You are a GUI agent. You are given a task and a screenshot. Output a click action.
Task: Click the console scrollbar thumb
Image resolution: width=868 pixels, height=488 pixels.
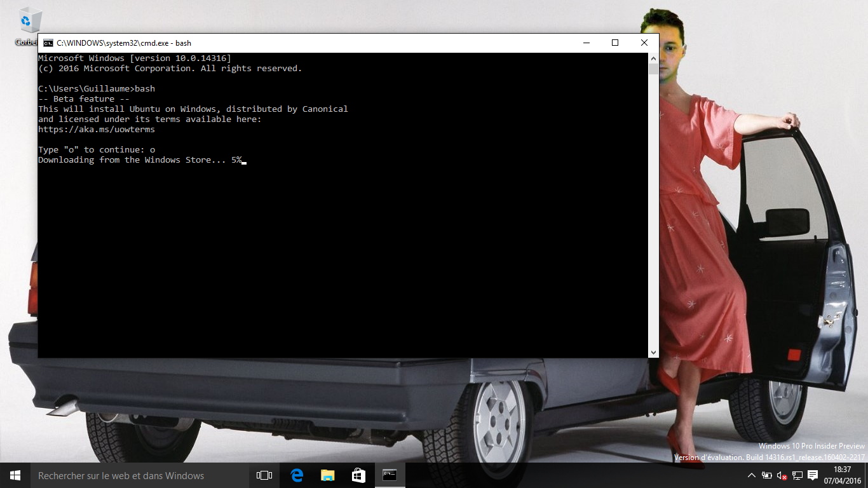click(x=653, y=69)
